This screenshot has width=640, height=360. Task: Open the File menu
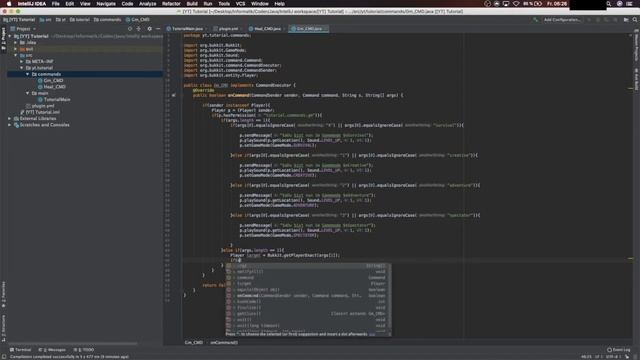pos(56,4)
